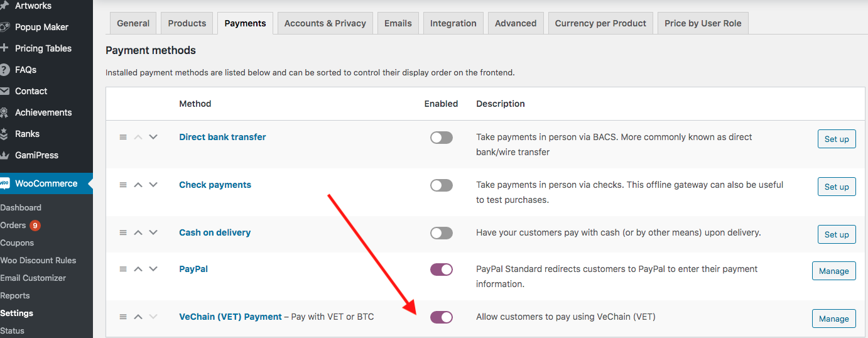
Task: Click the WooCommerce logo icon in sidebar
Action: click(4, 183)
